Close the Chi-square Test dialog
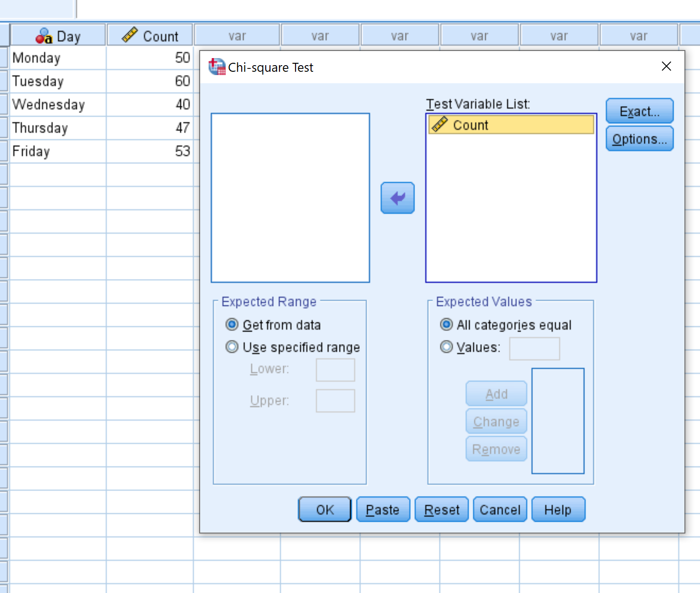This screenshot has height=593, width=700. (666, 66)
